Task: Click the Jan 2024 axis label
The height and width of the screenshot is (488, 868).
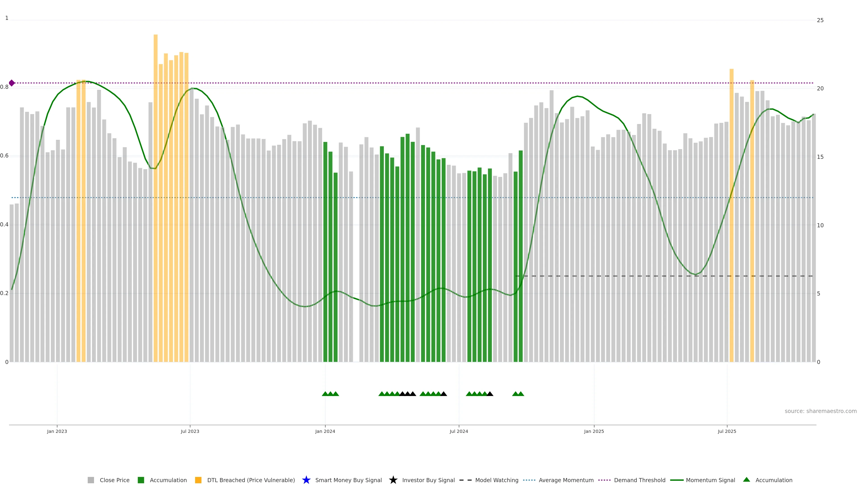Action: pyautogui.click(x=325, y=431)
